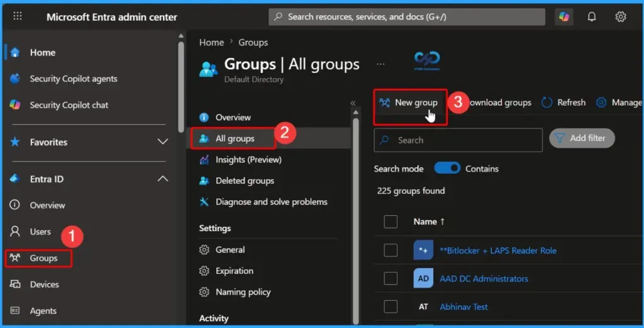Click the Groups breadcrumb link
The height and width of the screenshot is (328, 644).
253,42
